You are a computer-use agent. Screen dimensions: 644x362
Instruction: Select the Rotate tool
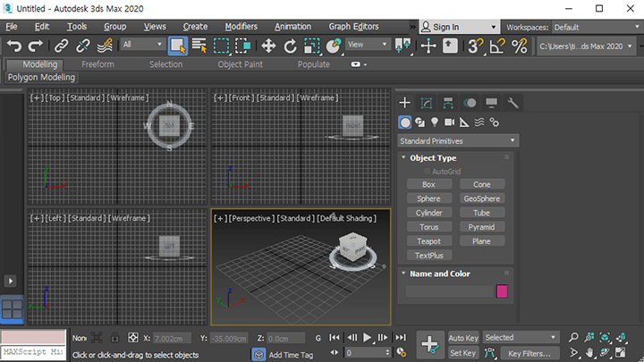click(290, 46)
